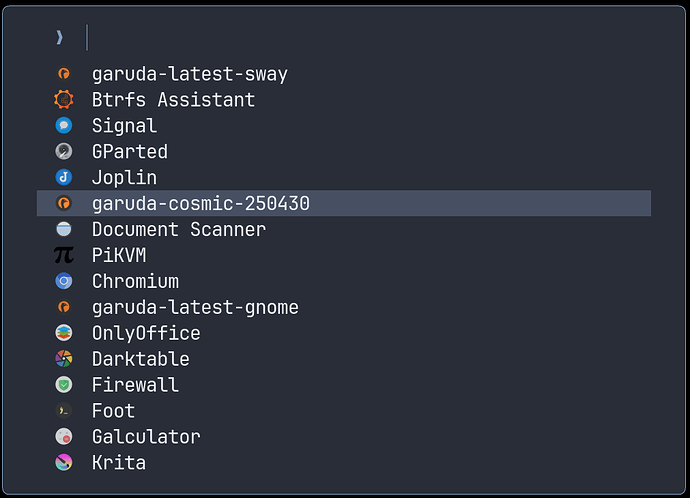Click the Darktable aperture icon
The image size is (690, 498).
click(x=64, y=359)
